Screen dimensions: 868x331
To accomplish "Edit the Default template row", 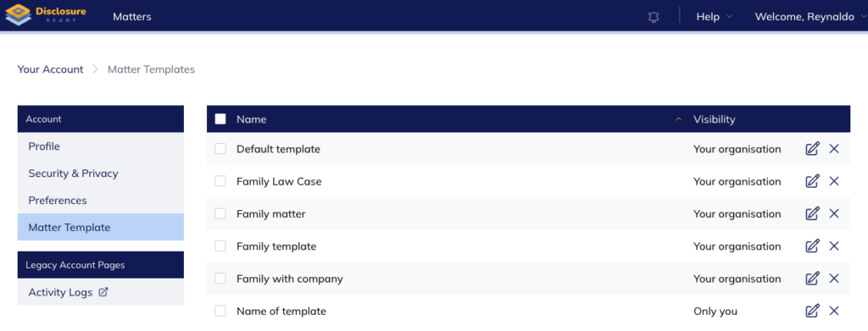I will [812, 149].
